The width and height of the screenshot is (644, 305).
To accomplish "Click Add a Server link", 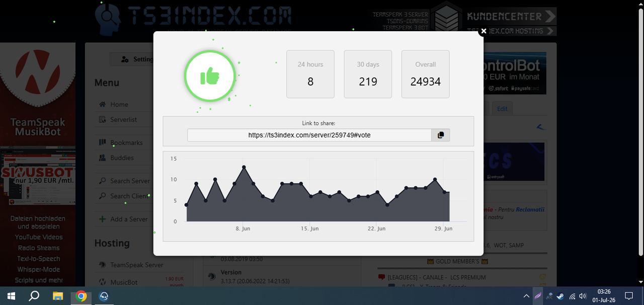I will click(129, 219).
